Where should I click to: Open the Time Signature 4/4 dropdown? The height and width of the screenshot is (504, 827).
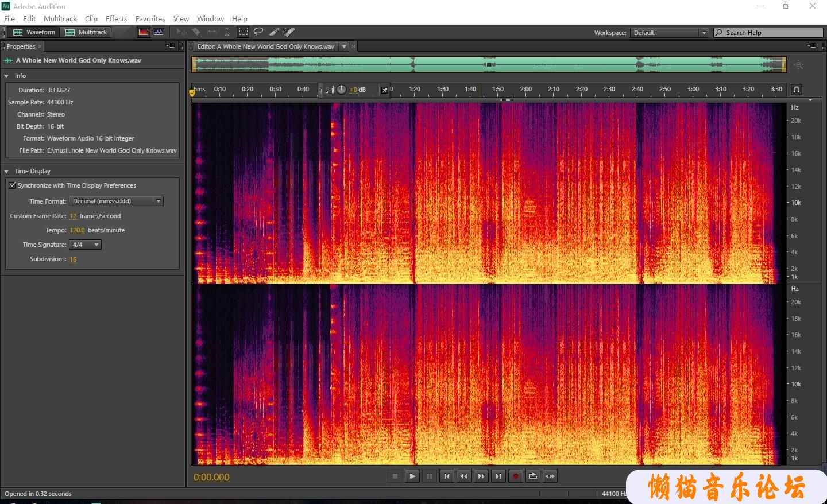85,245
